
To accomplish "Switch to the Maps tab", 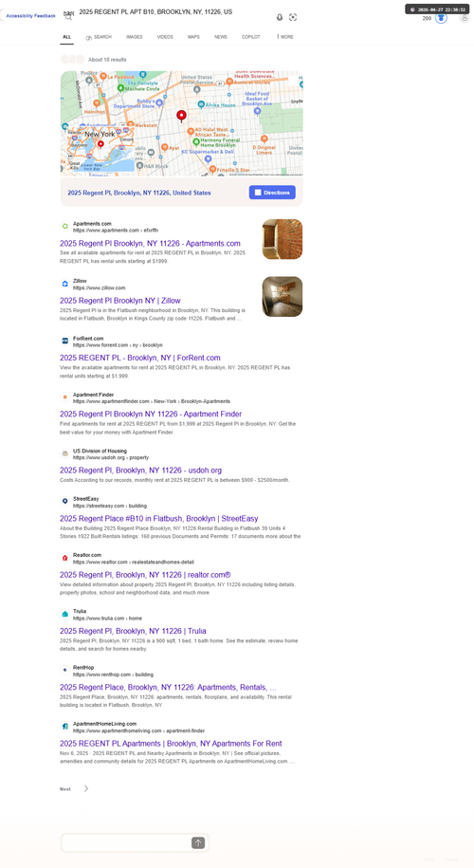I will (x=193, y=37).
